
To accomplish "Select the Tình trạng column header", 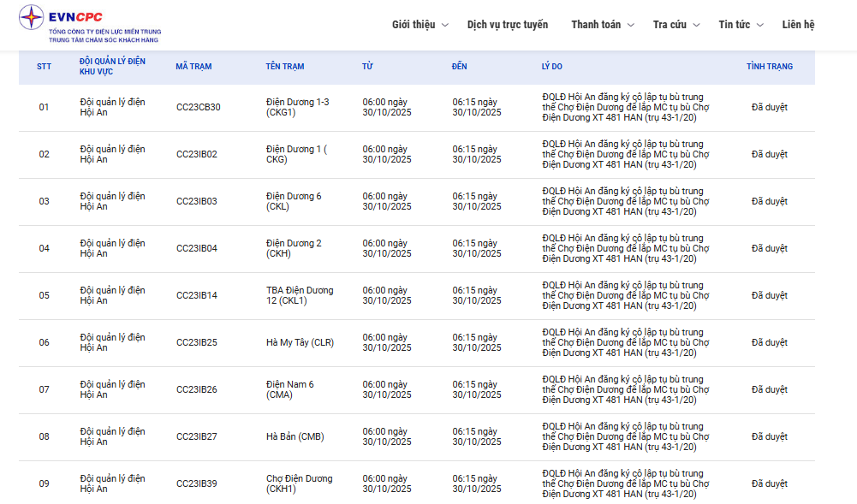I will click(x=769, y=67).
